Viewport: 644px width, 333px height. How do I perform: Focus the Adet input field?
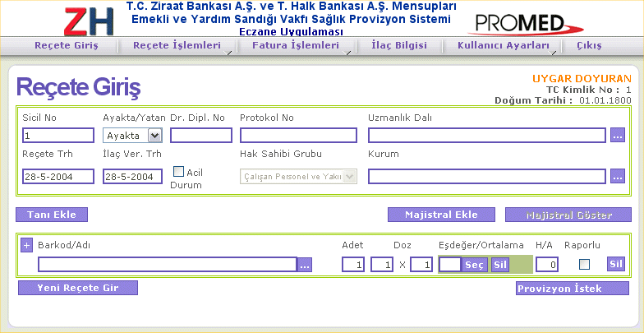[353, 265]
